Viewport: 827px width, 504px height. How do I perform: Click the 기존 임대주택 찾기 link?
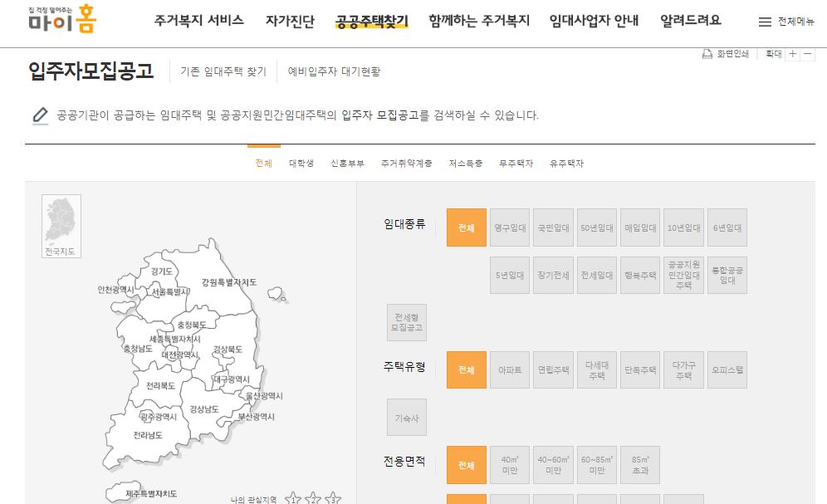point(223,71)
